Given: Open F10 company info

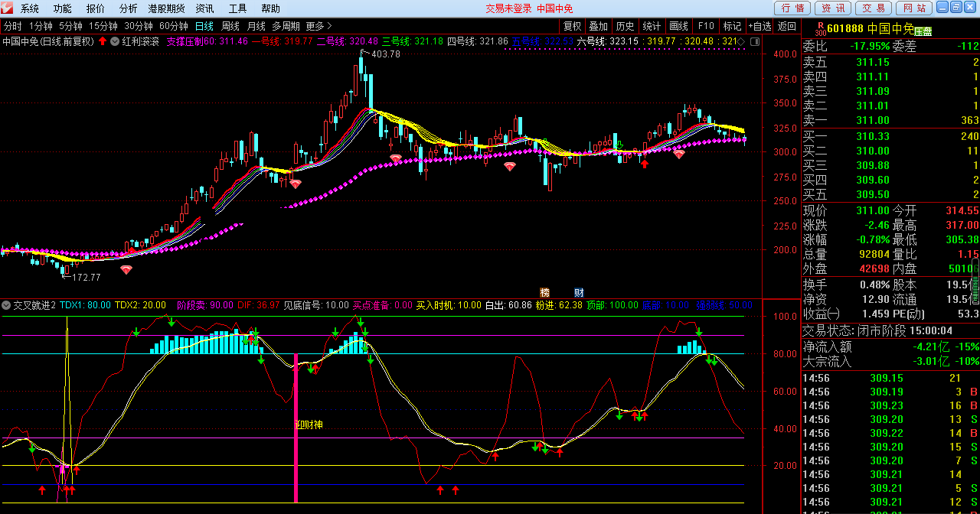Looking at the screenshot, I should click(706, 26).
